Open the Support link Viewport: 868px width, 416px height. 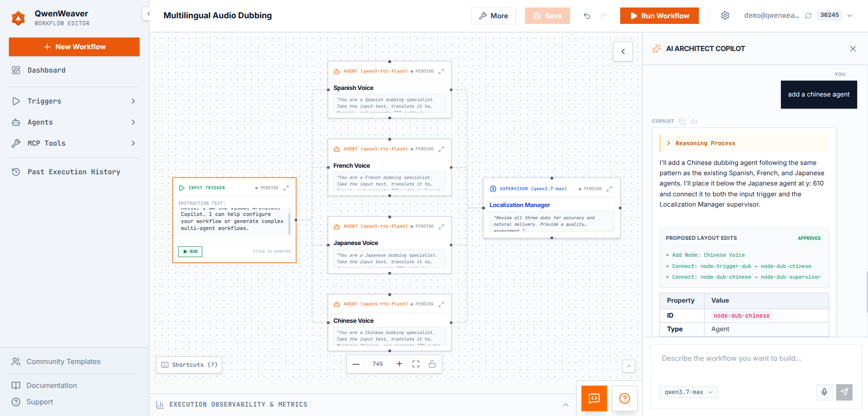[39, 402]
